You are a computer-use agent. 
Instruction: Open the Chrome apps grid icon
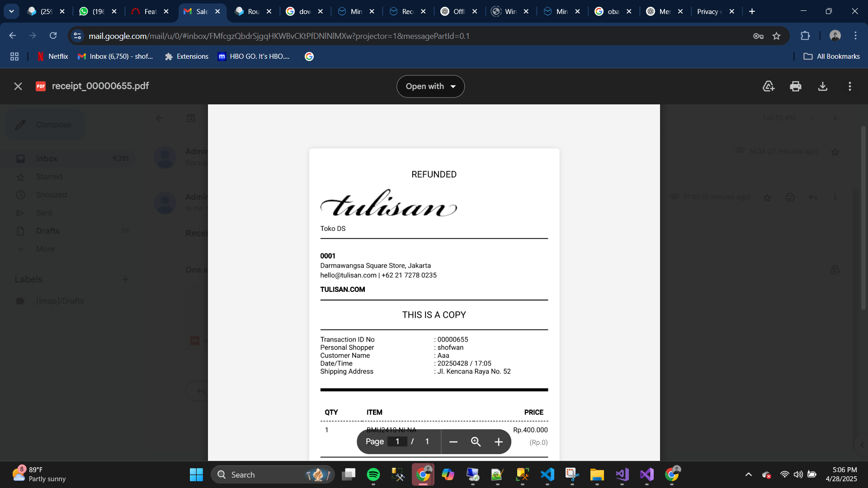click(14, 56)
